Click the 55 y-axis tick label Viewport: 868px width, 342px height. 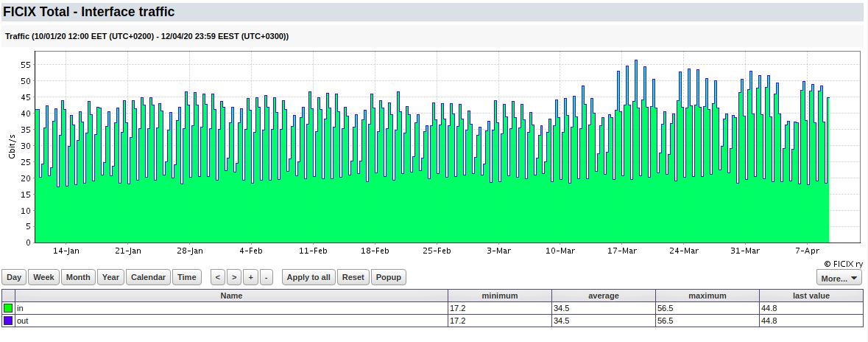[x=27, y=65]
